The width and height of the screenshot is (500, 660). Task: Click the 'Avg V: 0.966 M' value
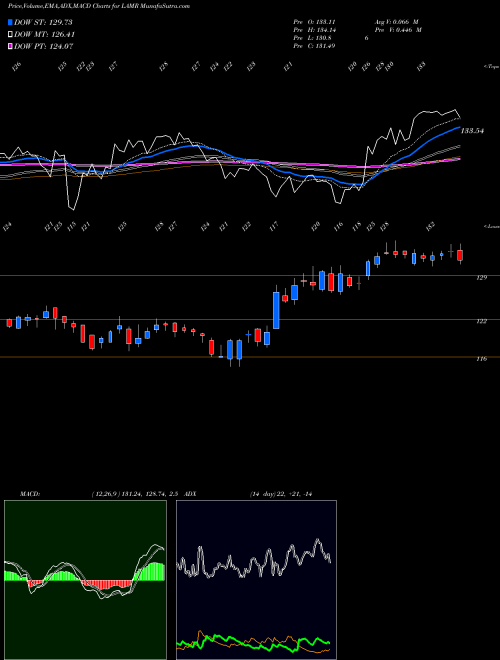(x=396, y=22)
